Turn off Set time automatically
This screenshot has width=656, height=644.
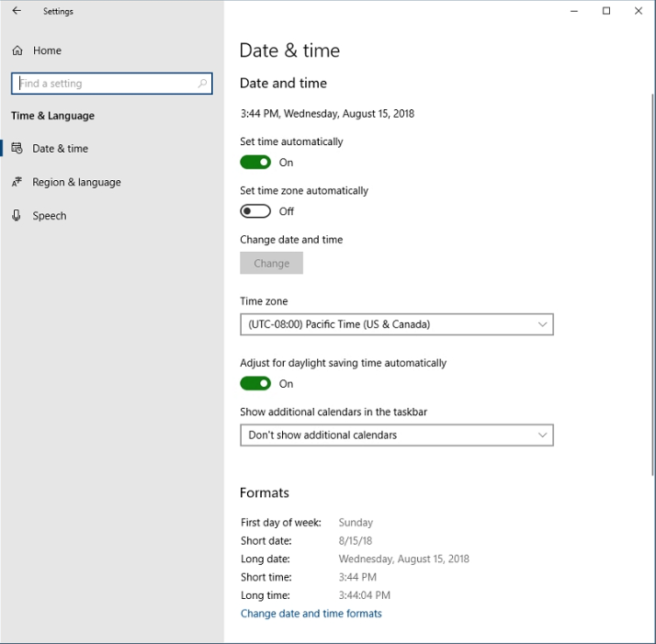point(255,163)
